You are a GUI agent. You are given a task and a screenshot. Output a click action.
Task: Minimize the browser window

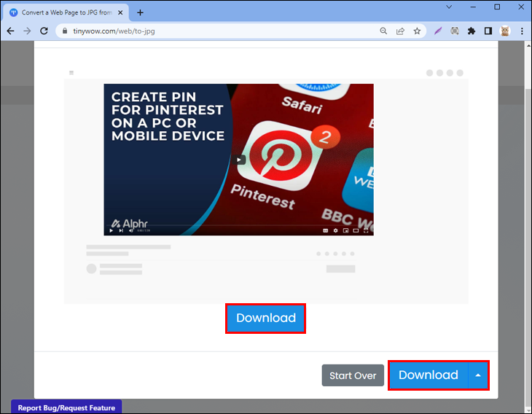[473, 7]
